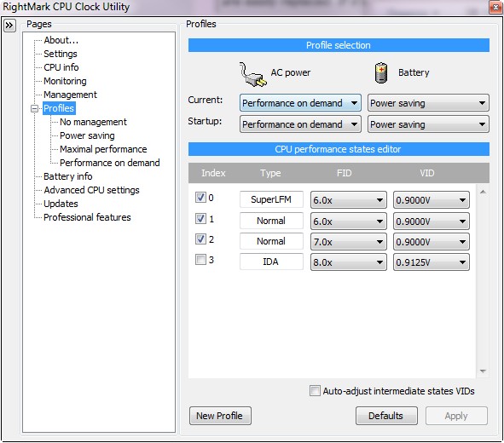
Task: Open the Management page
Action: 70,95
